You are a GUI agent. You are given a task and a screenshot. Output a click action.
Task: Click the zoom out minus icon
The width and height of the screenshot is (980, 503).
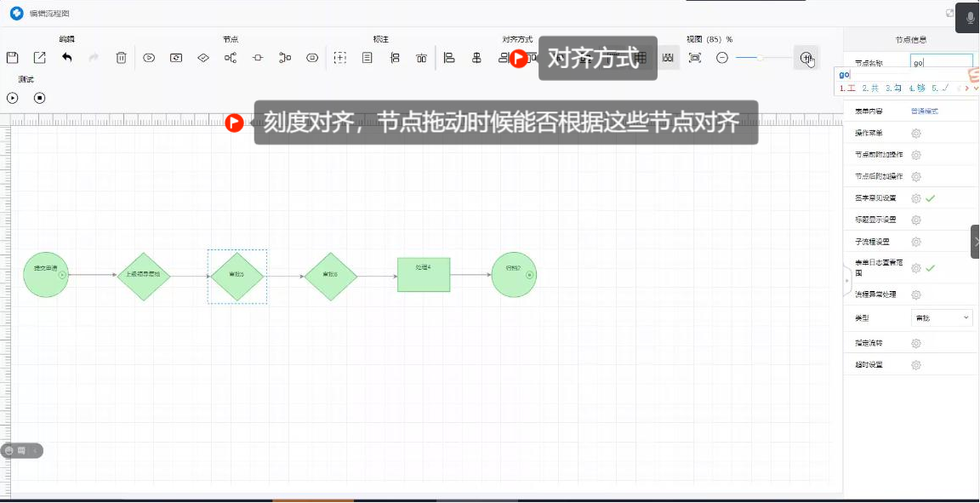pos(721,57)
